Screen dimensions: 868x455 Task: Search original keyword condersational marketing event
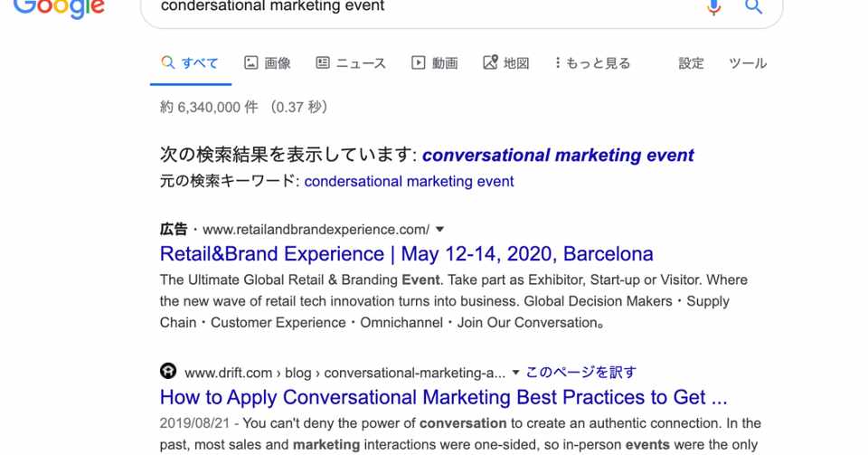click(x=409, y=182)
